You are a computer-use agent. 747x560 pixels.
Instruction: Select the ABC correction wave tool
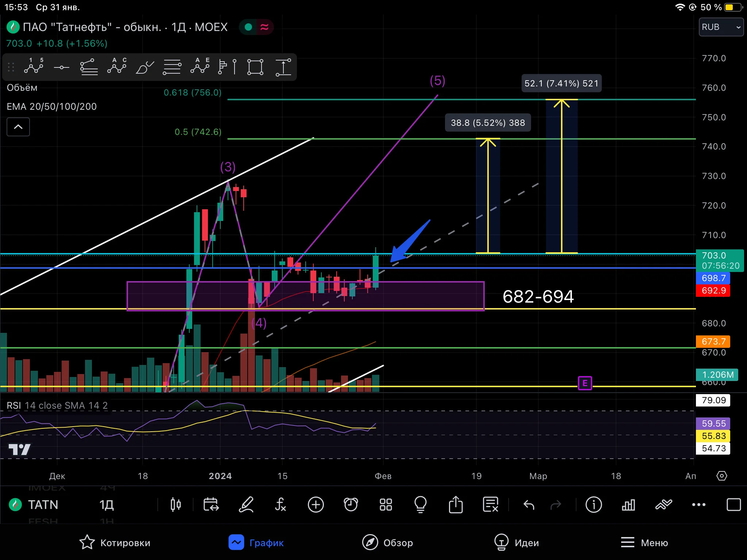117,67
